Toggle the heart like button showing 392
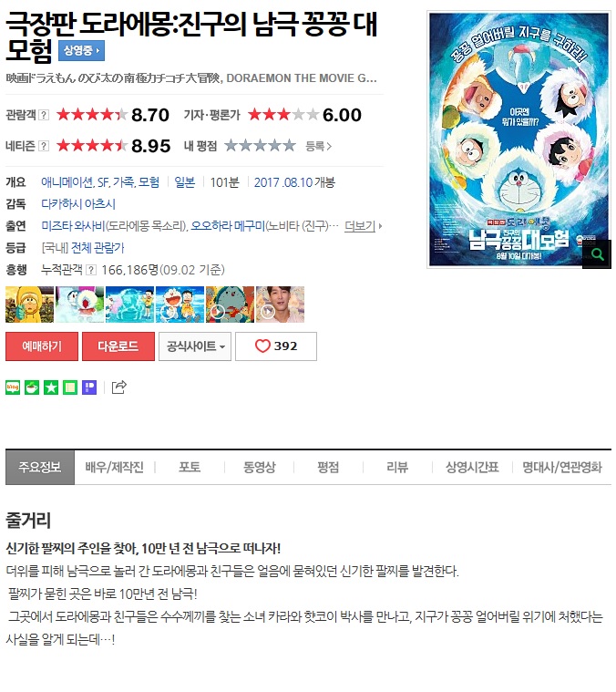Screen dimensions: 616x692 276,346
